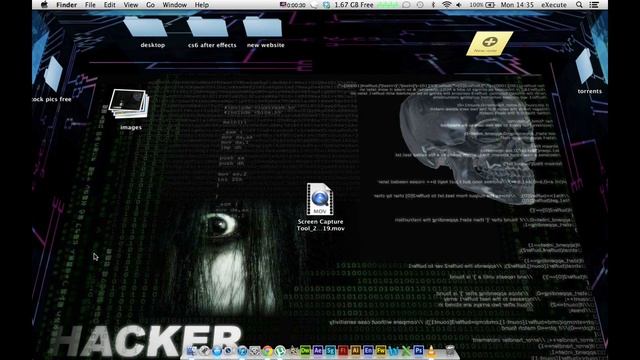Open volume speaker menu
The width and height of the screenshot is (640, 360).
pos(459,5)
